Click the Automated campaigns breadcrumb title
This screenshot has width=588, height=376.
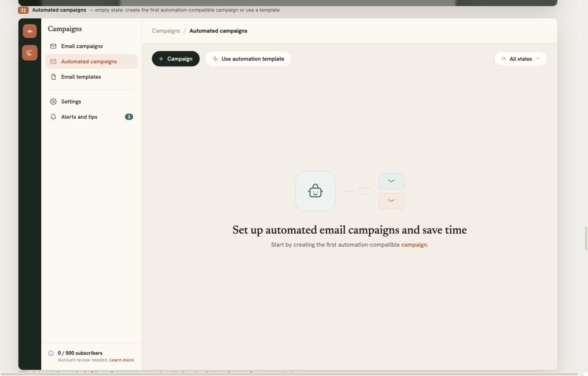tap(219, 31)
